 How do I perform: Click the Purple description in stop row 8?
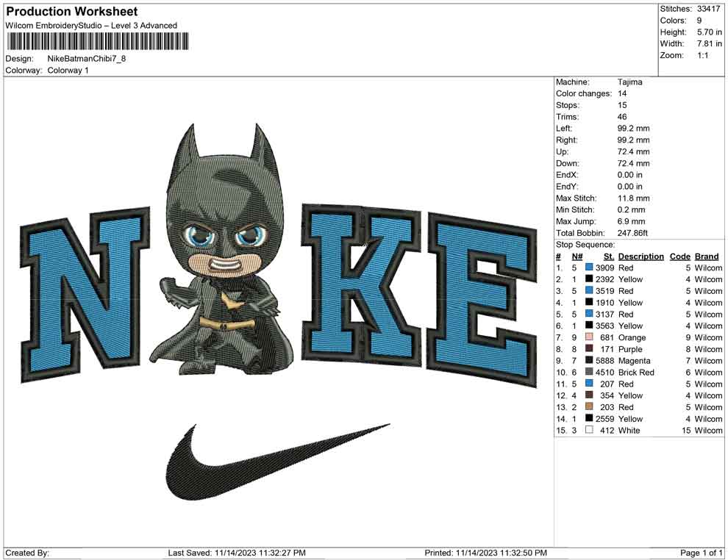(630, 349)
